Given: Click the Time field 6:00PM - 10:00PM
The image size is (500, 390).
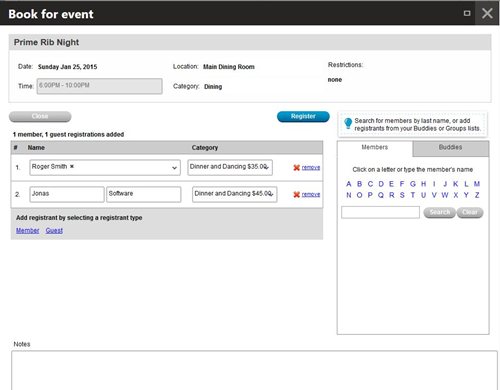Looking at the screenshot, I should click(99, 86).
